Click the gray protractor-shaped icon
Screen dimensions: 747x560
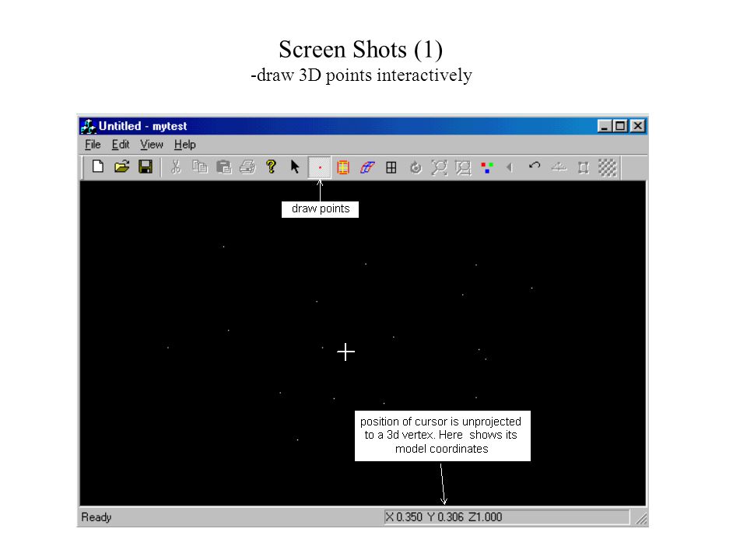click(x=559, y=166)
